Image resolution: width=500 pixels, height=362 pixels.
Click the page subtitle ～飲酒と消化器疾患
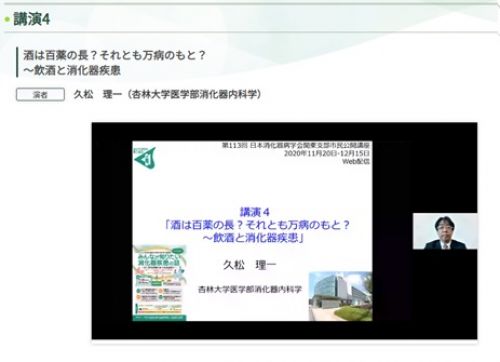(72, 70)
